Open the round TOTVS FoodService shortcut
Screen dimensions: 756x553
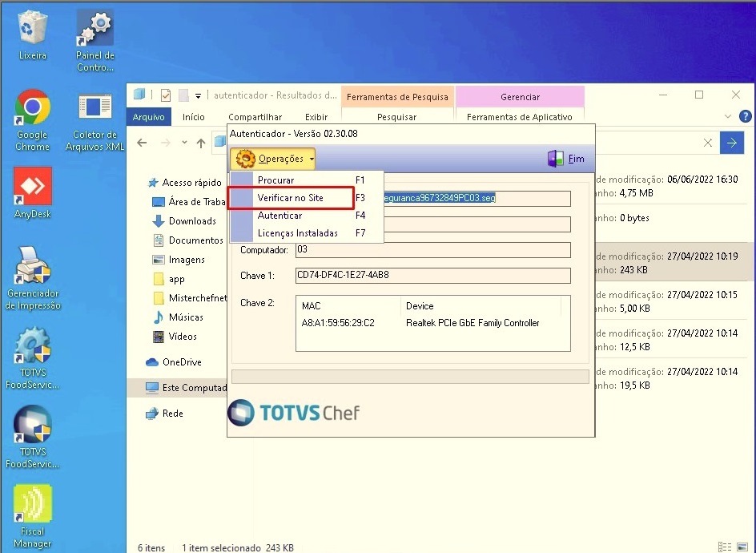pos(32,438)
